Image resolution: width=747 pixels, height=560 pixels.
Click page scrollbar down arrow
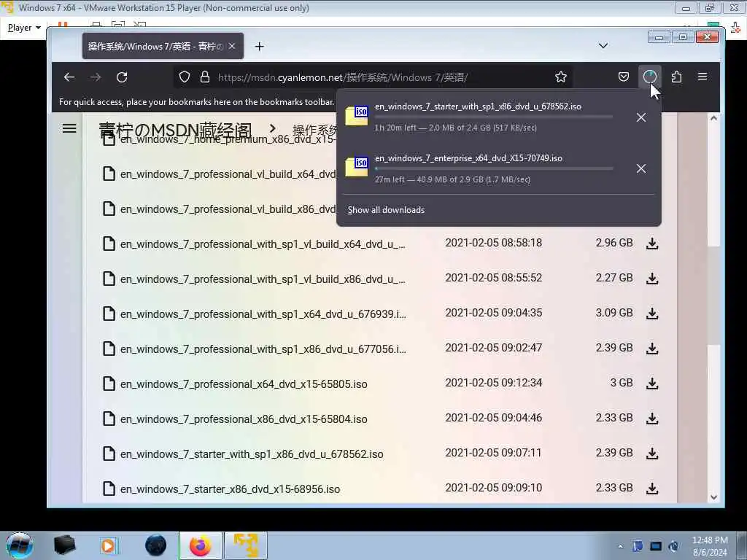click(x=713, y=497)
